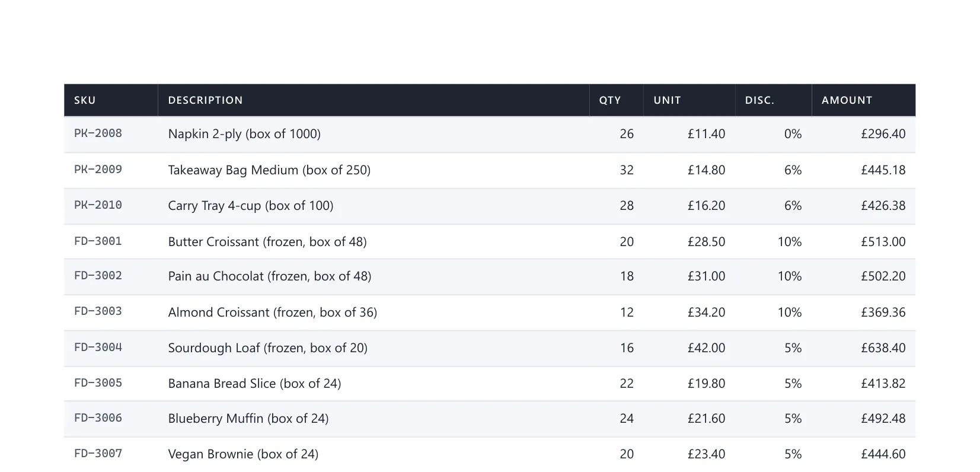Click the Pain au Chocolat description
The height and width of the screenshot is (472, 980).
click(x=270, y=276)
